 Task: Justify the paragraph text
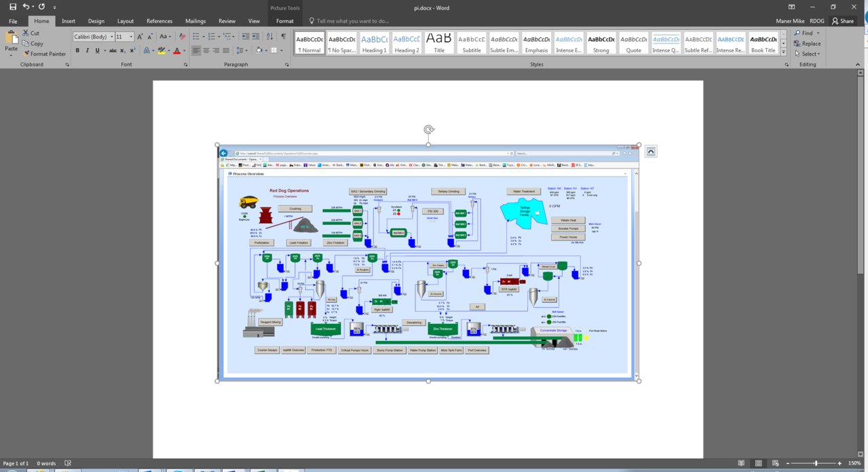pyautogui.click(x=227, y=50)
